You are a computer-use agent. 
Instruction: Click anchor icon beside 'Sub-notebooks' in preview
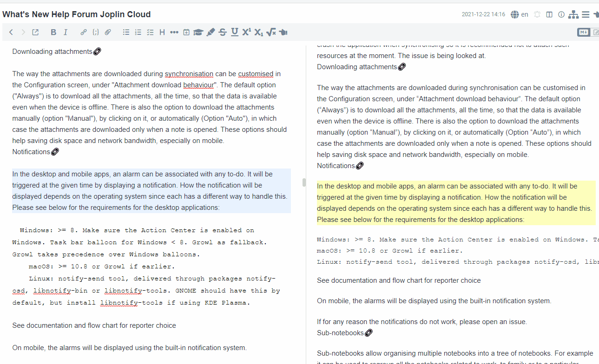(x=369, y=333)
